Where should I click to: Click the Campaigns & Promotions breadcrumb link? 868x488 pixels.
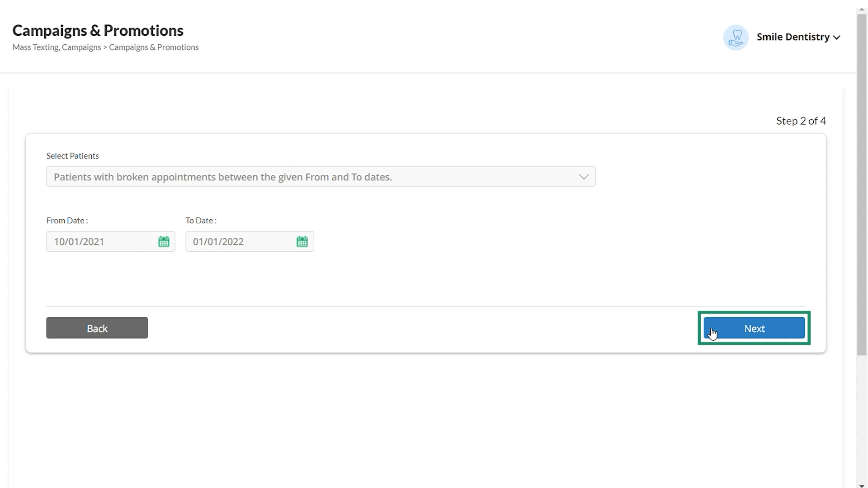click(154, 47)
